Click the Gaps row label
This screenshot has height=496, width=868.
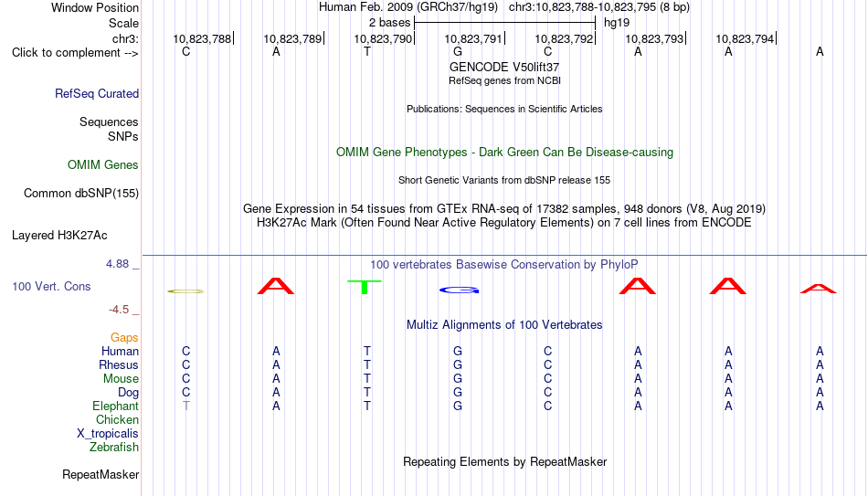(124, 338)
